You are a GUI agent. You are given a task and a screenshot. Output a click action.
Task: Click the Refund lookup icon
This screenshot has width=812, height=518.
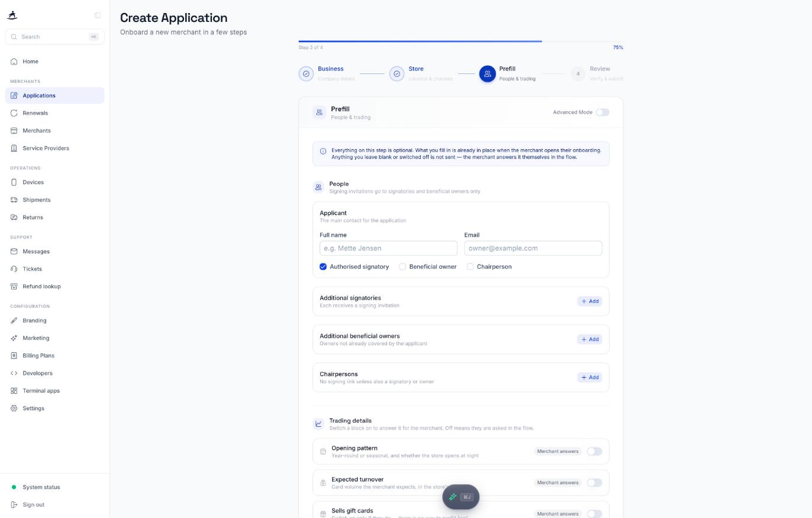tap(14, 287)
